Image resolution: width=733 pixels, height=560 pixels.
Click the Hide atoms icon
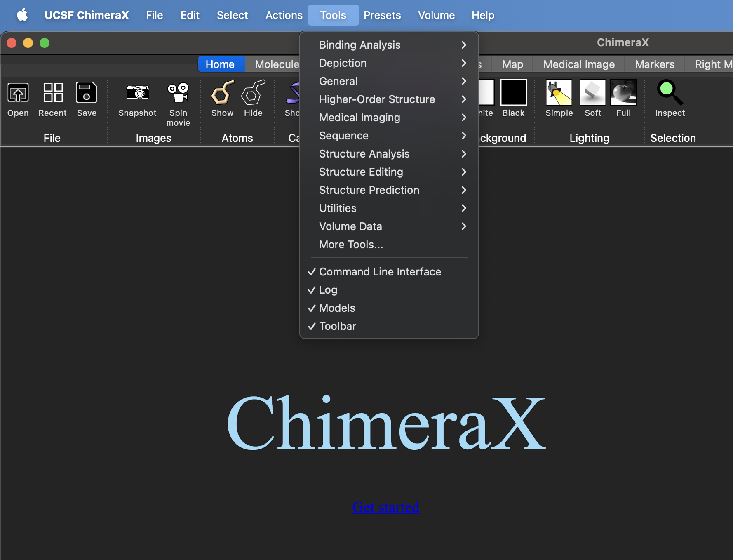tap(253, 93)
